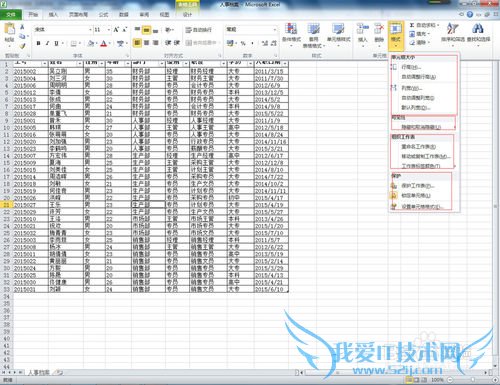Viewport: 500px width, 385px height.
Task: Switch to the 开始 Home tab
Action: [x=33, y=15]
